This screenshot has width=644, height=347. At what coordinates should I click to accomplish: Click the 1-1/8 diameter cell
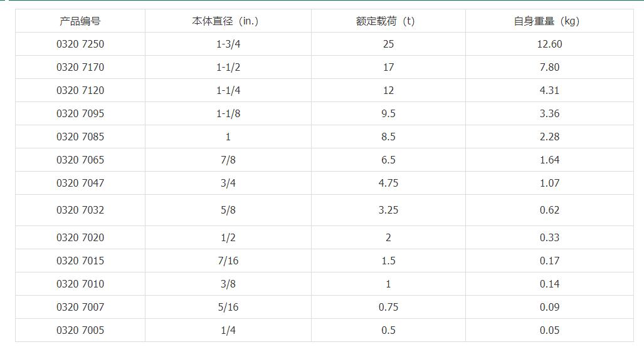(228, 113)
